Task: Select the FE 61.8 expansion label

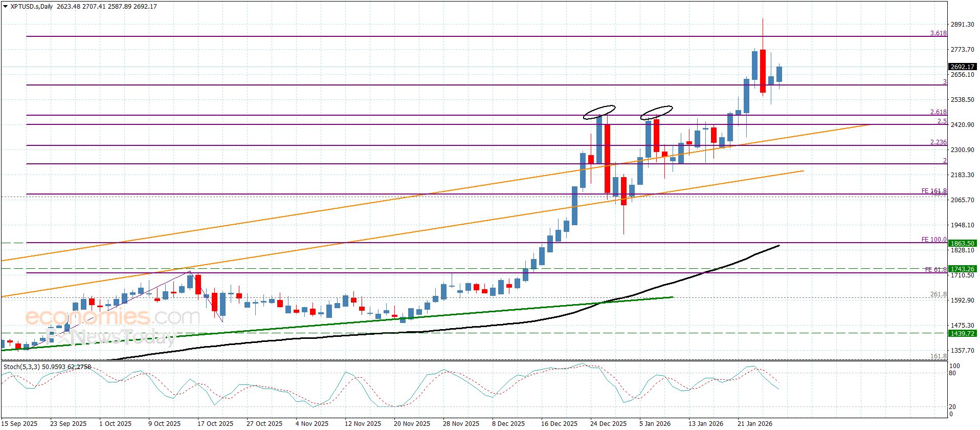Action: click(x=936, y=269)
